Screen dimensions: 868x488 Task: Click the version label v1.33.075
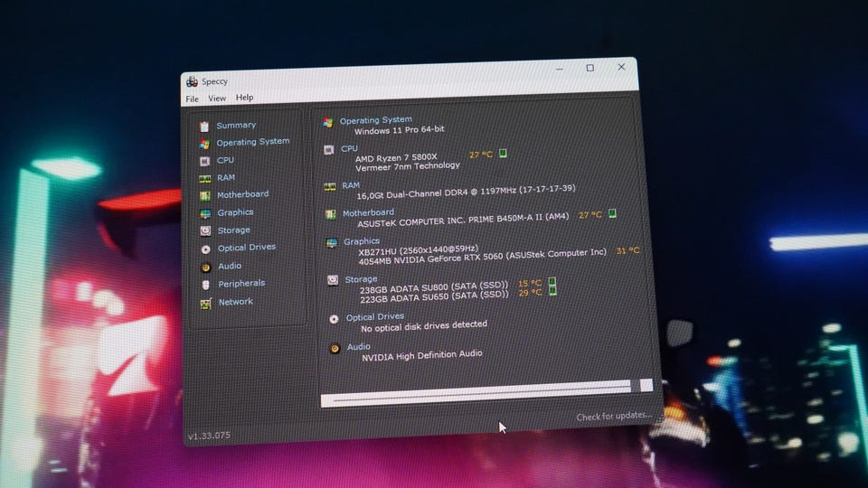209,436
